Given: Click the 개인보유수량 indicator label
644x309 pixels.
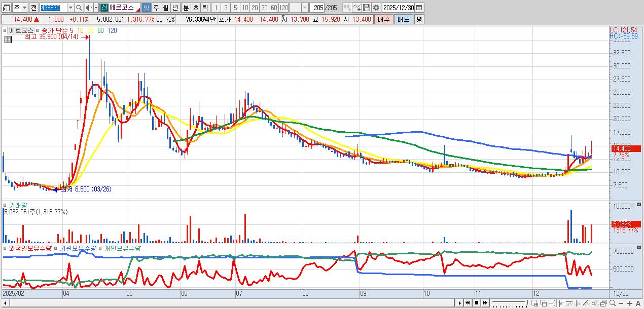Looking at the screenshot, I should pos(123,248).
